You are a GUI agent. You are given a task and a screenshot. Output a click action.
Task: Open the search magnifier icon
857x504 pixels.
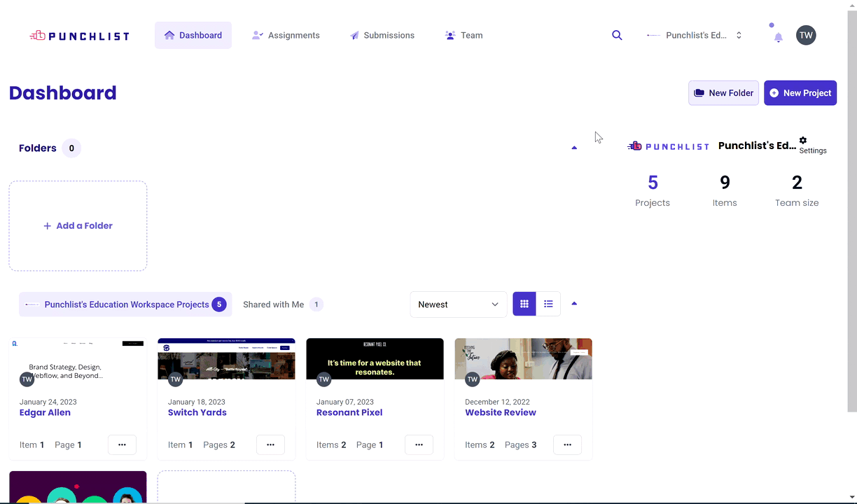pyautogui.click(x=617, y=35)
